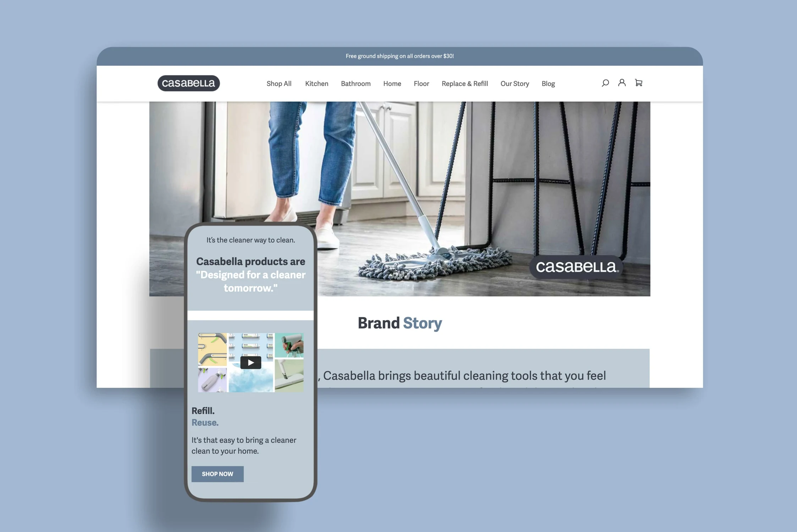Click the user account icon

coord(622,83)
